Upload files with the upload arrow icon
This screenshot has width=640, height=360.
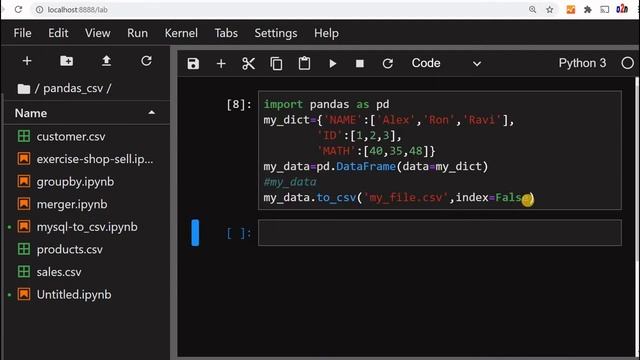pyautogui.click(x=106, y=61)
